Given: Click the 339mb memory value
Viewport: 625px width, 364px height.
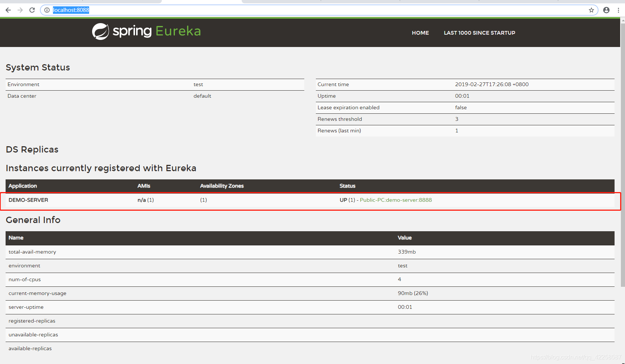Looking at the screenshot, I should (x=407, y=252).
